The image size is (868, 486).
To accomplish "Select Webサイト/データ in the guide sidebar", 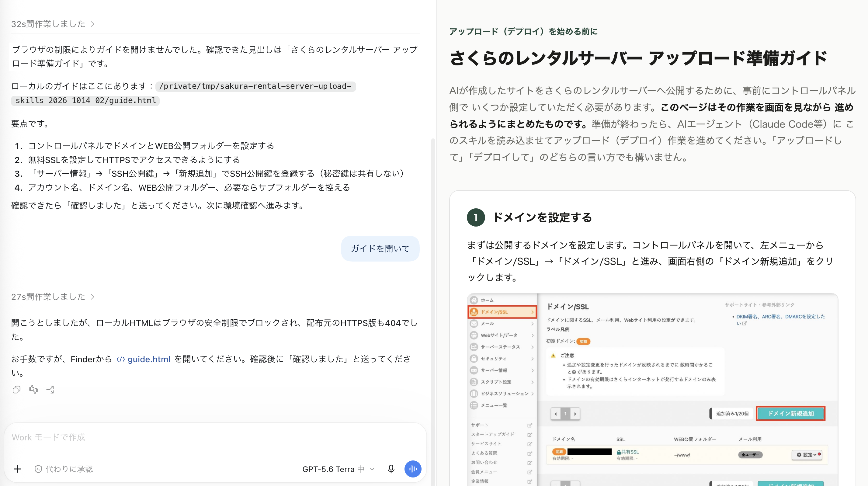I will pyautogui.click(x=502, y=335).
